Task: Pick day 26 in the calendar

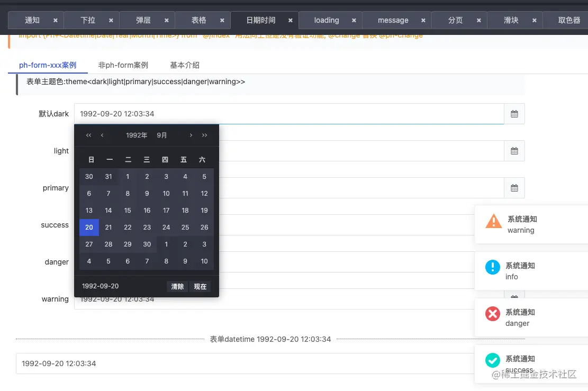Action: [x=204, y=228]
